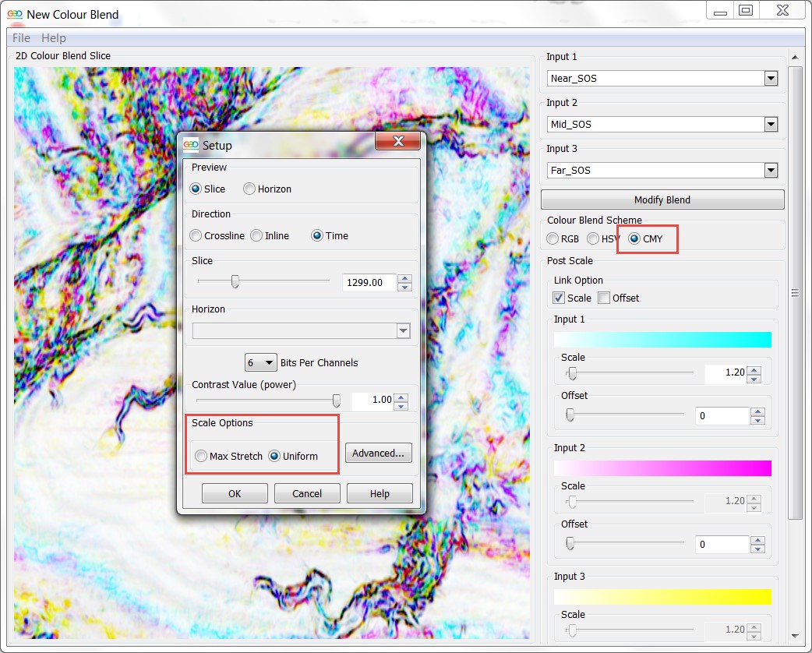Viewport: 812px width, 653px height.
Task: Click the 2D Colour Blend Slice preview image
Action: pyautogui.click(x=272, y=353)
